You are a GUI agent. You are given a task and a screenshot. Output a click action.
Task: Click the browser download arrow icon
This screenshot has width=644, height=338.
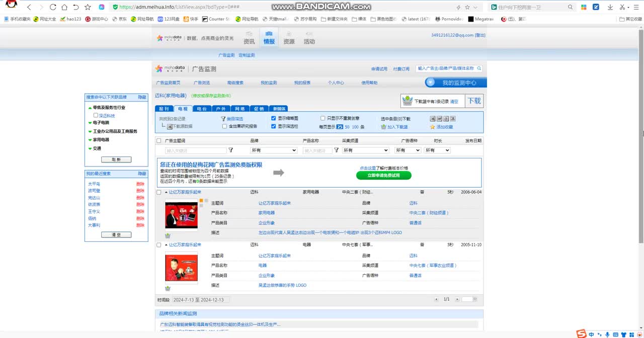point(610,7)
